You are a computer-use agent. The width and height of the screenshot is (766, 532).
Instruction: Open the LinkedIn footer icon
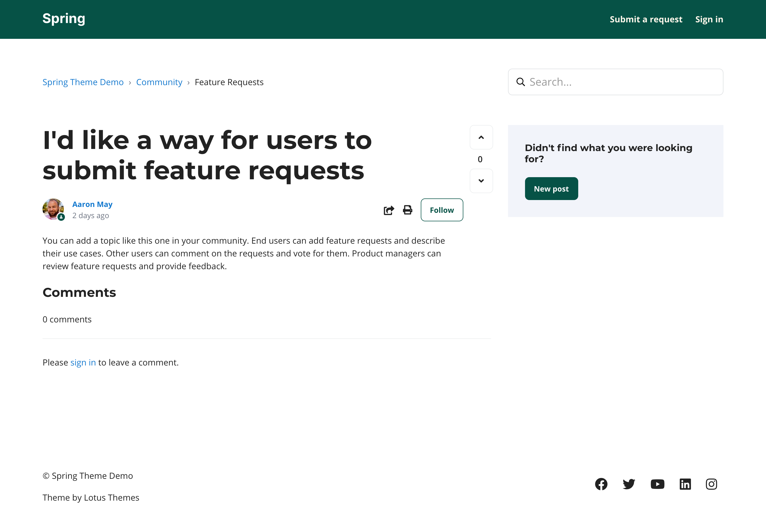685,484
